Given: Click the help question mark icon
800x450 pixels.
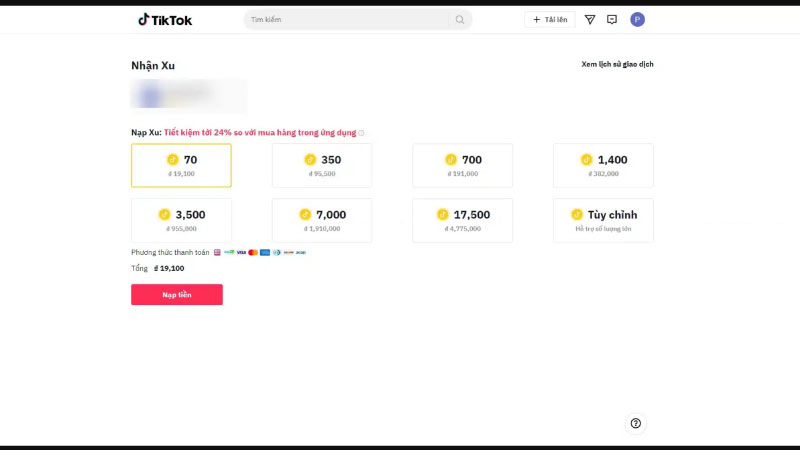Looking at the screenshot, I should pos(635,423).
